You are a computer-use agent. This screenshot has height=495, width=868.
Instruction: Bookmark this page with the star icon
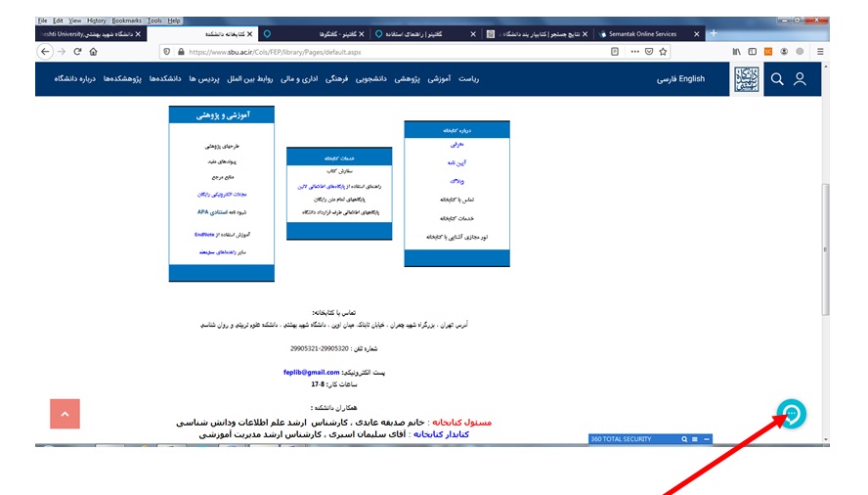click(x=664, y=52)
